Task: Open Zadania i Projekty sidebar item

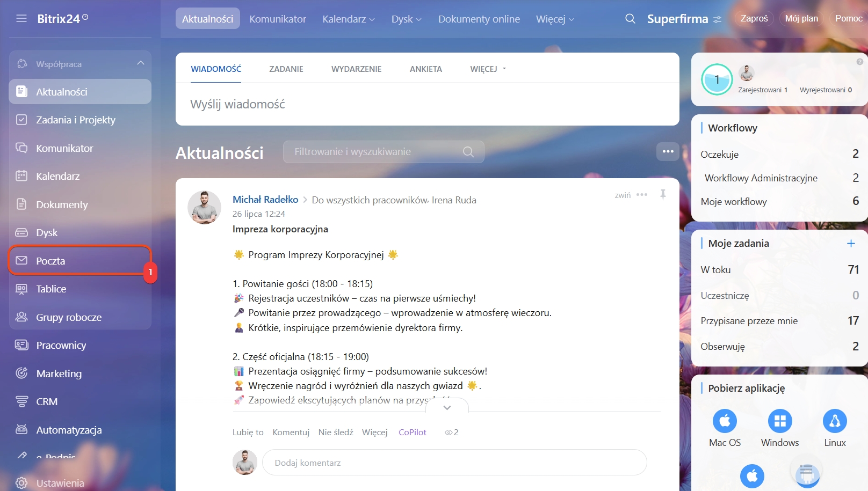Action: pyautogui.click(x=80, y=120)
